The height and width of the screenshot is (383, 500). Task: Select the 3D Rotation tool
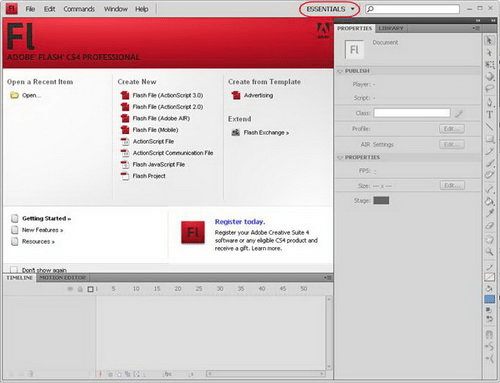tap(489, 77)
